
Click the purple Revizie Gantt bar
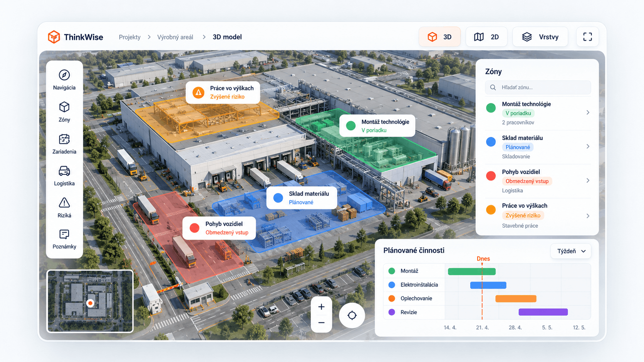543,312
